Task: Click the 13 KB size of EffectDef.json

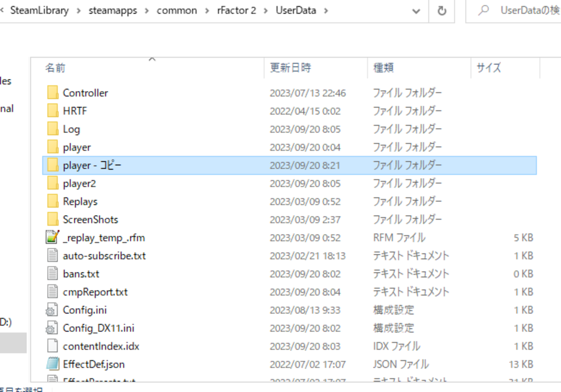Action: 521,365
